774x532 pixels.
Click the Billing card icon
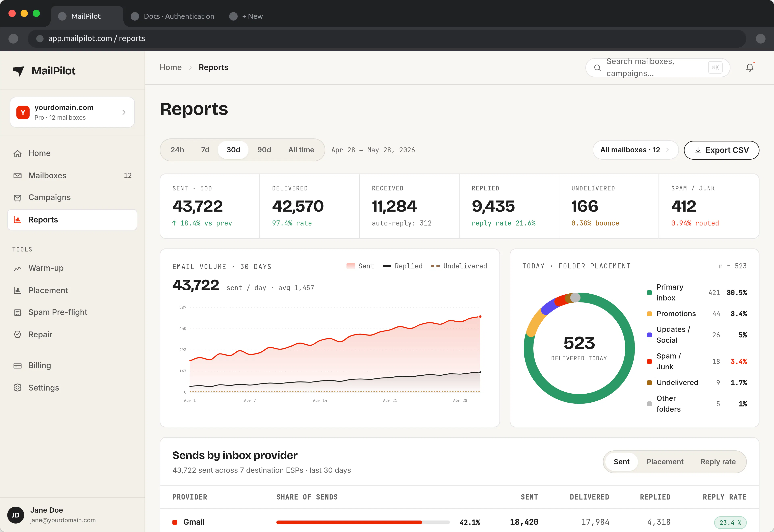[18, 366]
